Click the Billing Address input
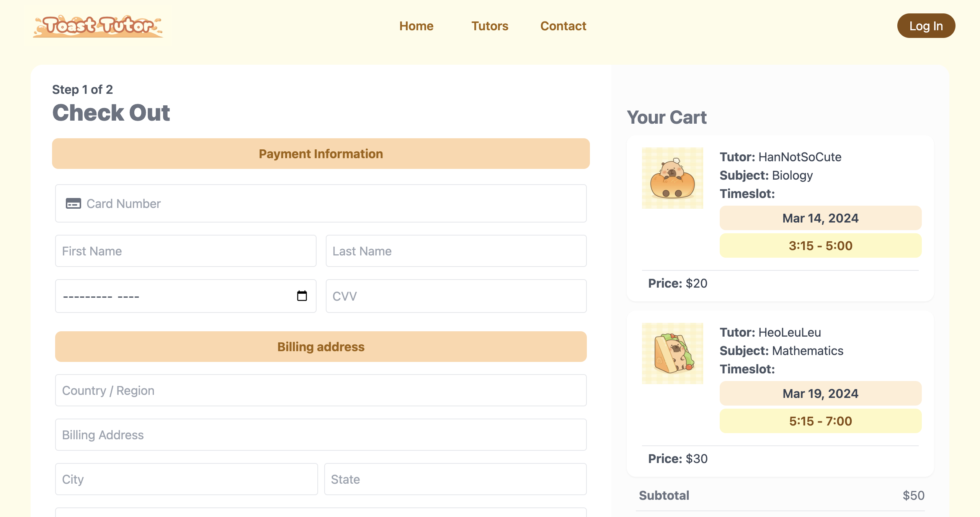The width and height of the screenshot is (980, 517). click(321, 435)
